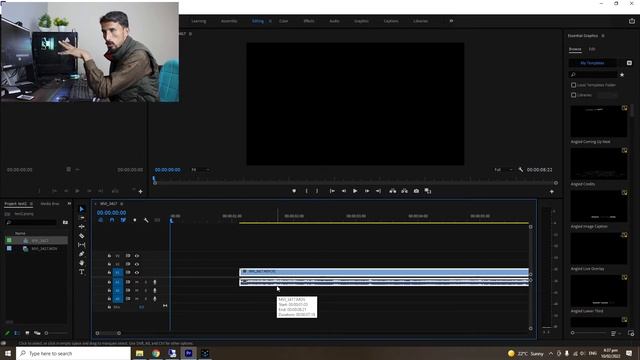640x360 pixels.
Task: Select the Type tool
Action: point(82,272)
